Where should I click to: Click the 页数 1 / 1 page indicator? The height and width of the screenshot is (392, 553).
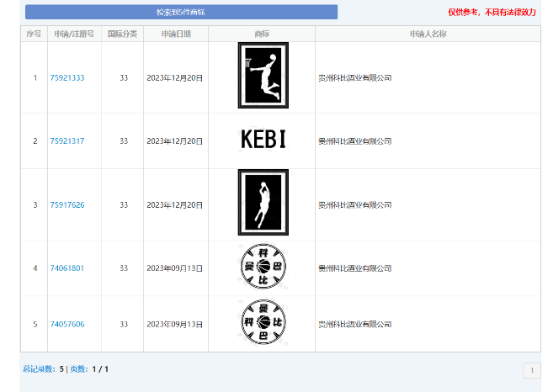tap(89, 369)
